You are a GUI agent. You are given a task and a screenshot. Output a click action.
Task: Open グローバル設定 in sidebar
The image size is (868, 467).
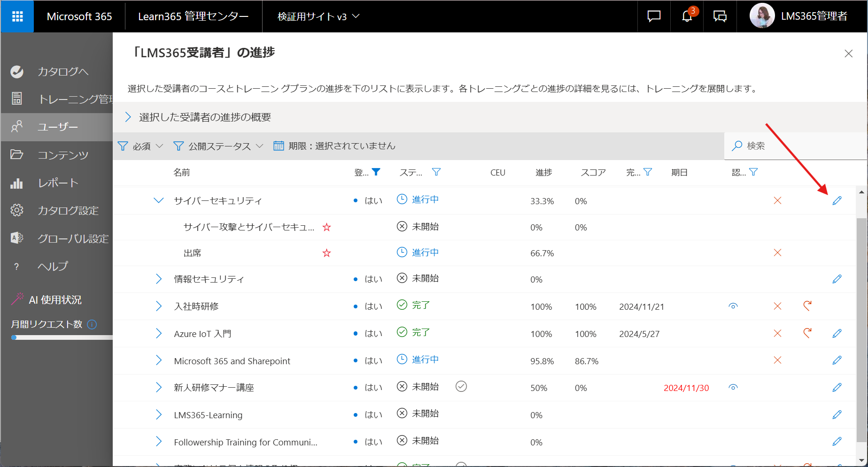tap(57, 238)
